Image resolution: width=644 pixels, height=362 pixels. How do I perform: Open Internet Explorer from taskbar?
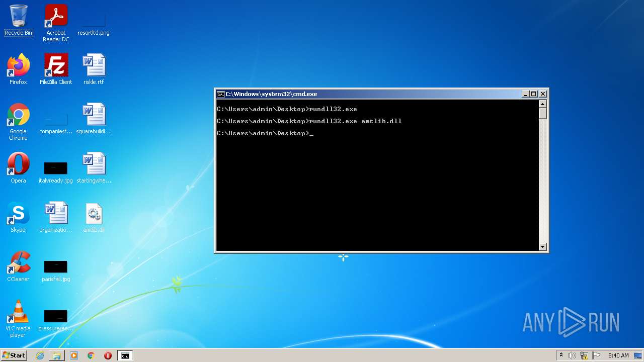tap(40, 355)
